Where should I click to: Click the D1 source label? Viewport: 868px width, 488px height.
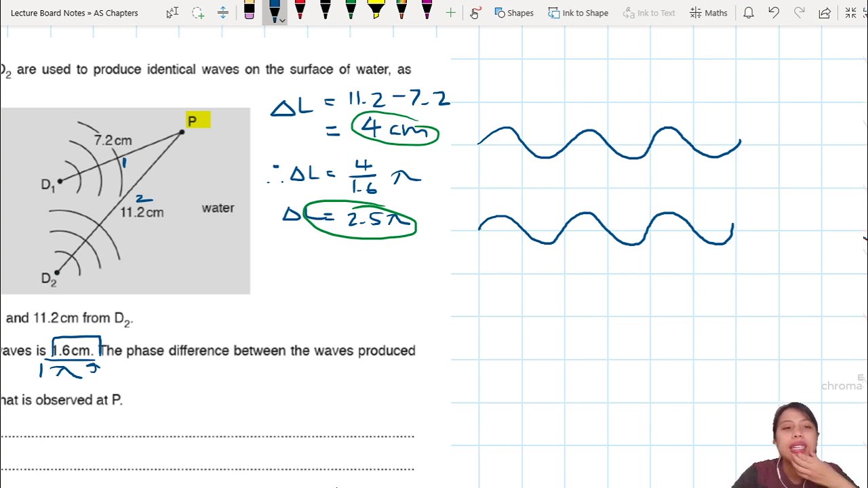(48, 185)
